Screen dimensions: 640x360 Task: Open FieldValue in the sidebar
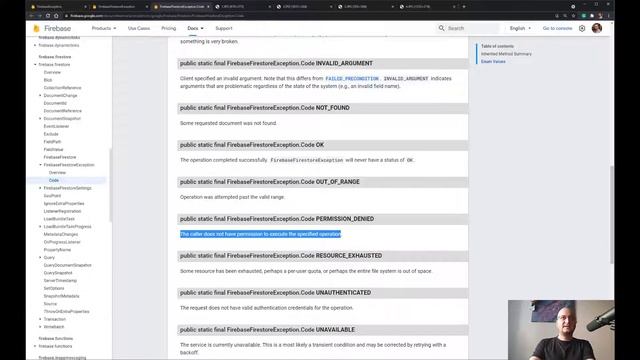[x=53, y=149]
